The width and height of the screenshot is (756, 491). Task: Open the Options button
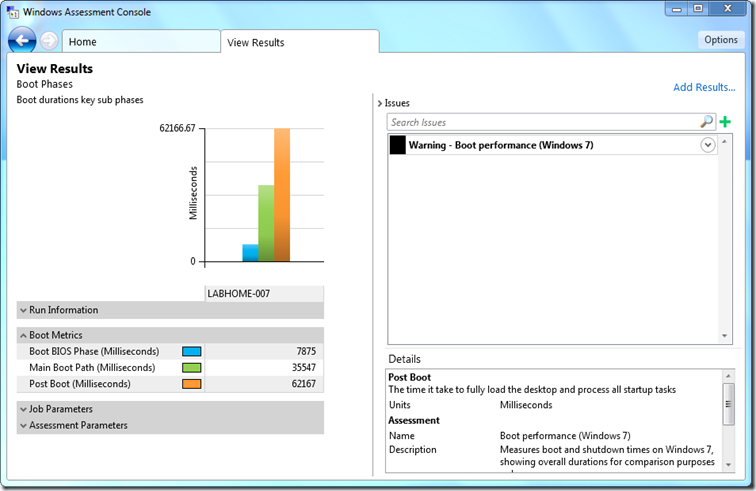click(x=720, y=40)
